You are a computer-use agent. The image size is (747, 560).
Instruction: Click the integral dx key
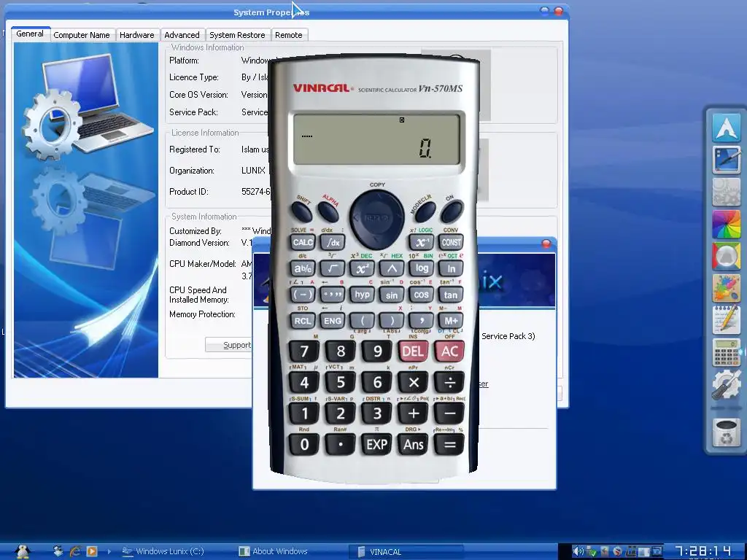333,242
